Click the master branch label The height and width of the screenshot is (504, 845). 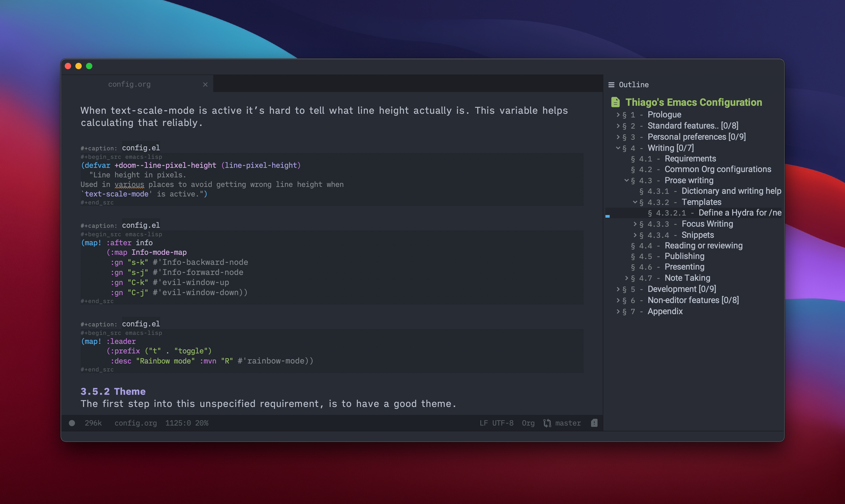tap(568, 423)
